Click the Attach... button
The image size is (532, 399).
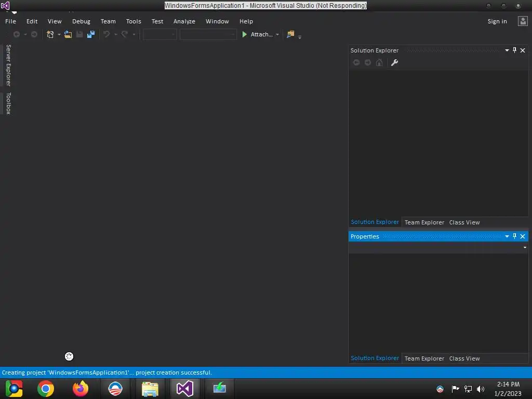[x=262, y=34]
